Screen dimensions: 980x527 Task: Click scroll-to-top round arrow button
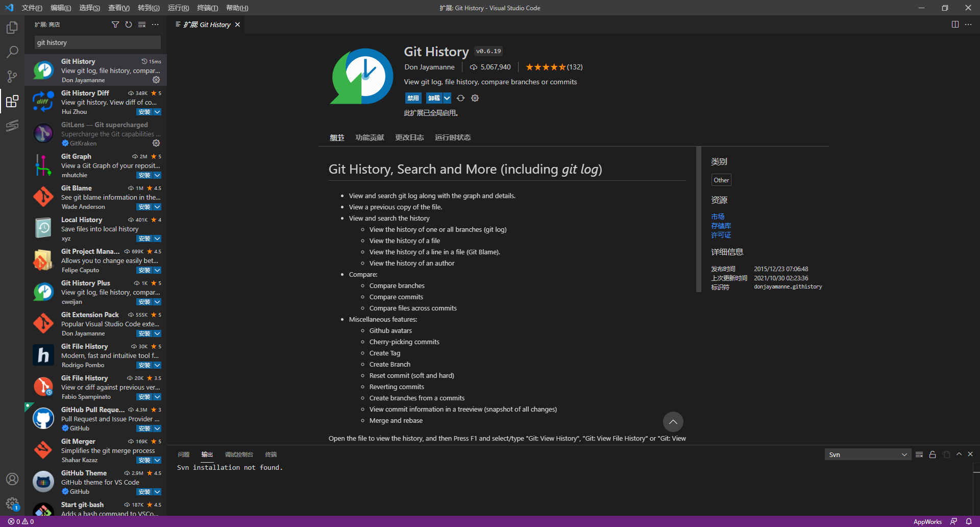[x=673, y=422]
